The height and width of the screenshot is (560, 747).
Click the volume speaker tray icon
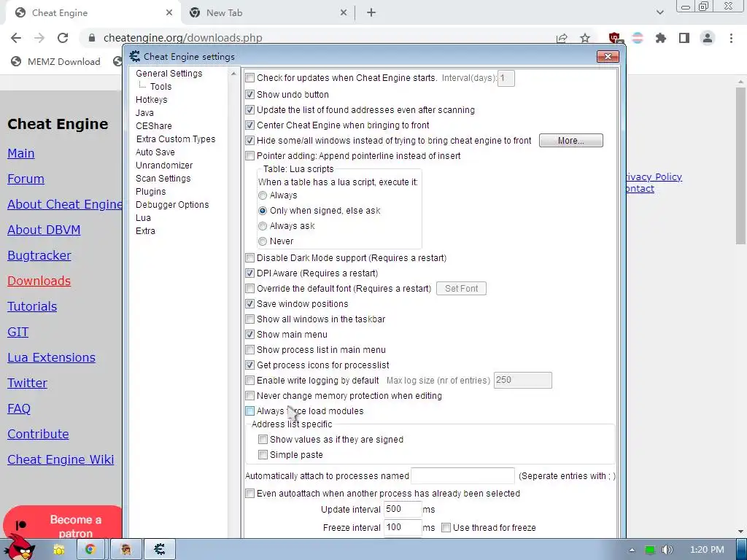click(667, 550)
